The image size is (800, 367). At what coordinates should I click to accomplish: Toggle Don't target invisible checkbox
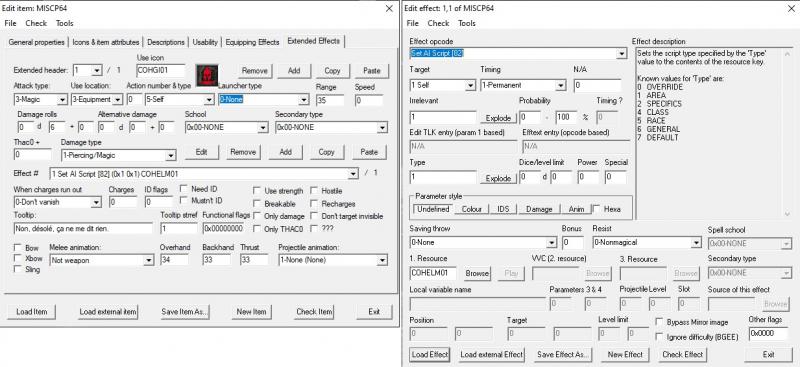(x=314, y=216)
